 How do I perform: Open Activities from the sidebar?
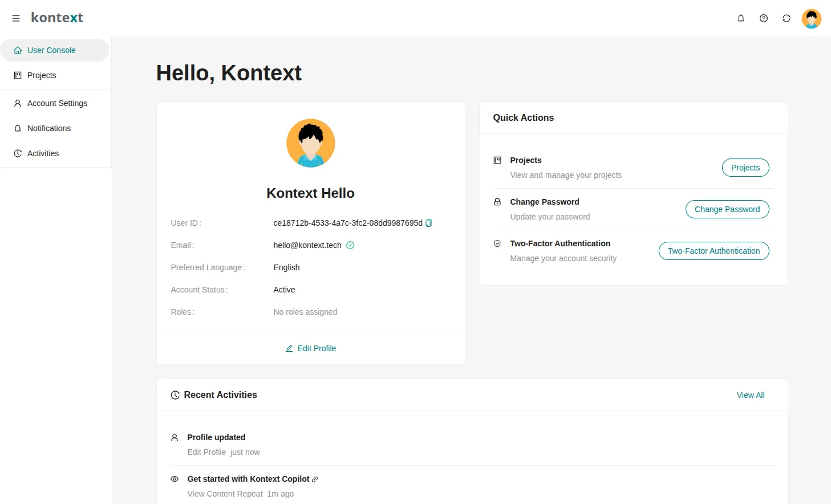tap(43, 153)
